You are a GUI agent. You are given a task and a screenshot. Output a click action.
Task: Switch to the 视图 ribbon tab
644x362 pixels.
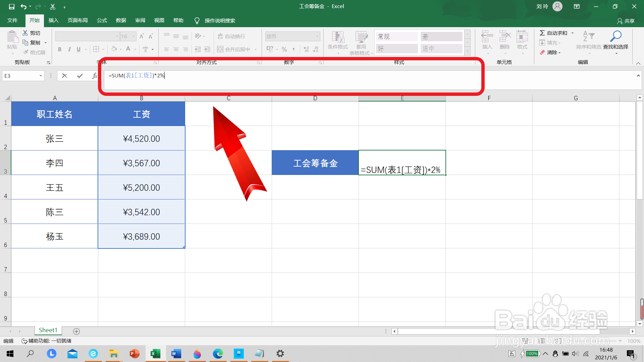(159, 20)
